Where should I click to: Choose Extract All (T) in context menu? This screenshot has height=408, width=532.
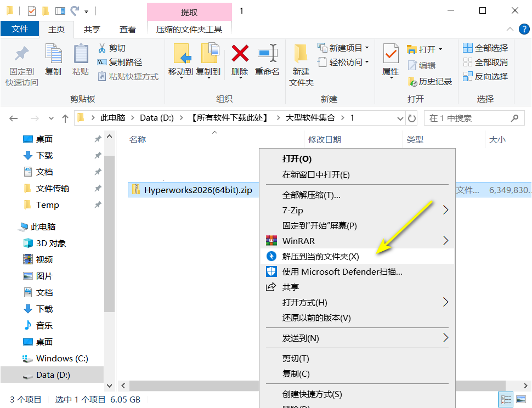click(357, 195)
